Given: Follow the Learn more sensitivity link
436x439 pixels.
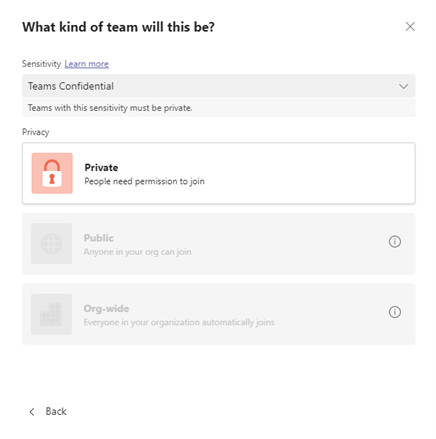Looking at the screenshot, I should [87, 64].
